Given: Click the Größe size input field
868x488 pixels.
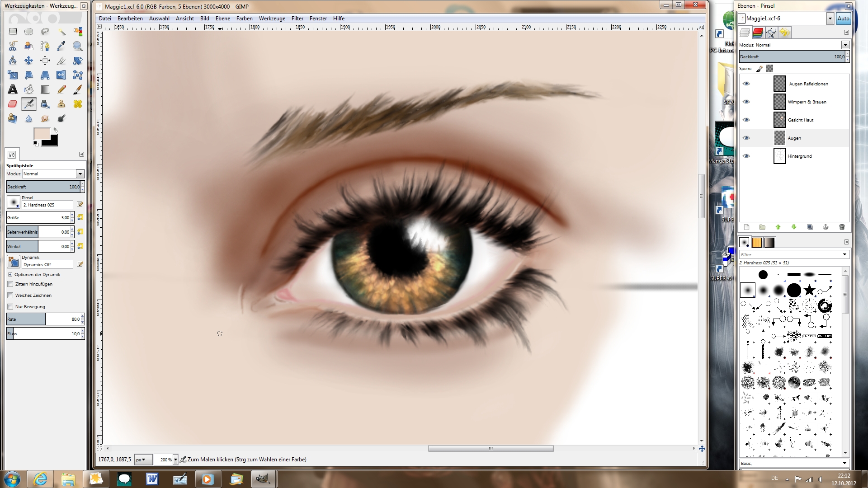Looking at the screenshot, I should [x=38, y=217].
